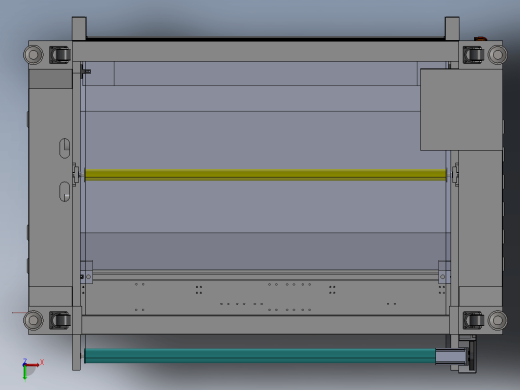Image resolution: width=520 pixels, height=390 pixels.
Task: Pick the bottom-right caster wheel
Action: coord(473,320)
